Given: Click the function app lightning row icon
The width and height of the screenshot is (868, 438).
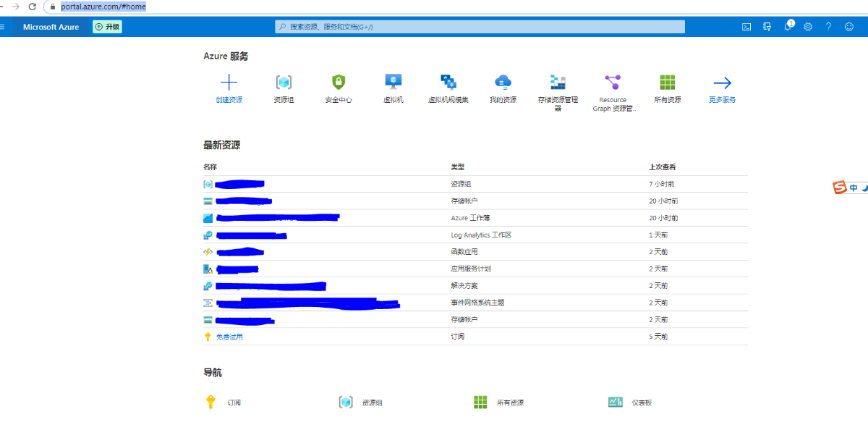Looking at the screenshot, I should click(x=208, y=252).
